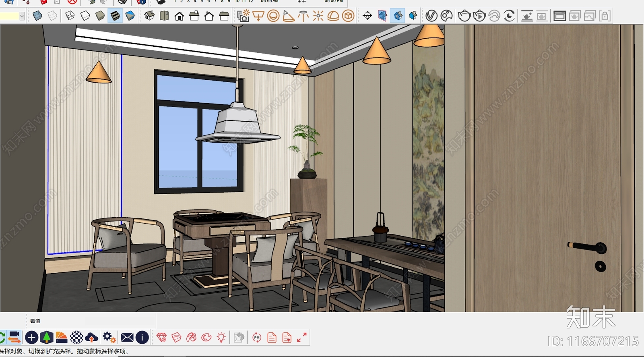The image size is (644, 357).
Task: Open V-Ray light gen sun icon
Action: tap(243, 16)
